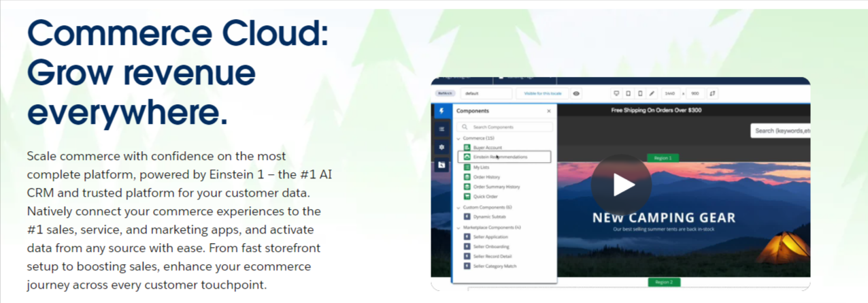Image resolution: width=868 pixels, height=303 pixels.
Task: Click the Quick Order component icon
Action: [467, 197]
